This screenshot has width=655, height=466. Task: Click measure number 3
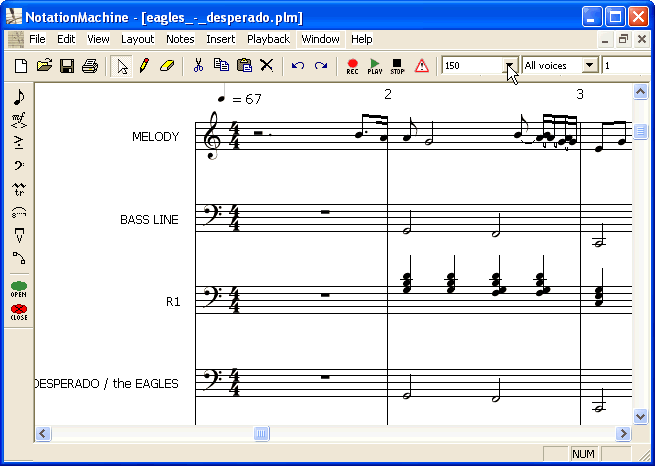tap(579, 95)
